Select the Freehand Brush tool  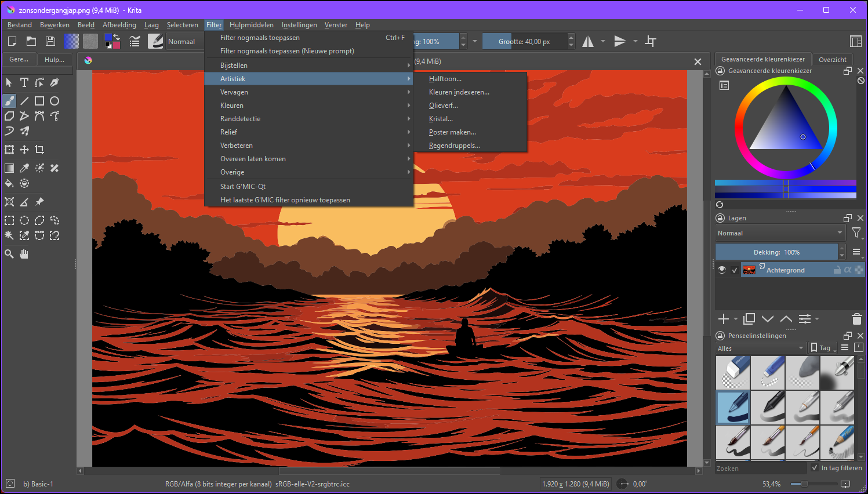9,101
